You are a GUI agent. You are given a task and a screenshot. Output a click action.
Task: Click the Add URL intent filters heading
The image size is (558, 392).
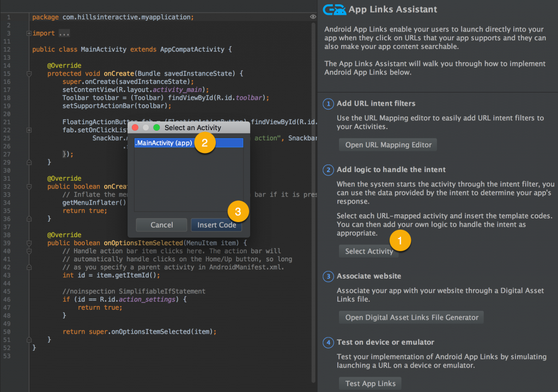click(x=376, y=103)
